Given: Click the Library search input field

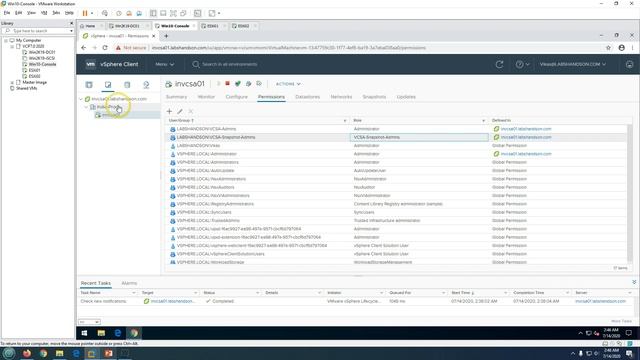Looking at the screenshot, I should tap(38, 31).
